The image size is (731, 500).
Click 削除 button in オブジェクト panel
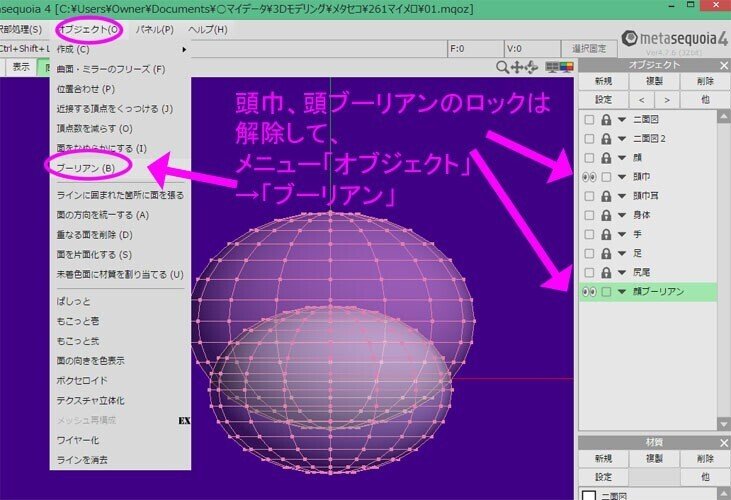[705, 81]
